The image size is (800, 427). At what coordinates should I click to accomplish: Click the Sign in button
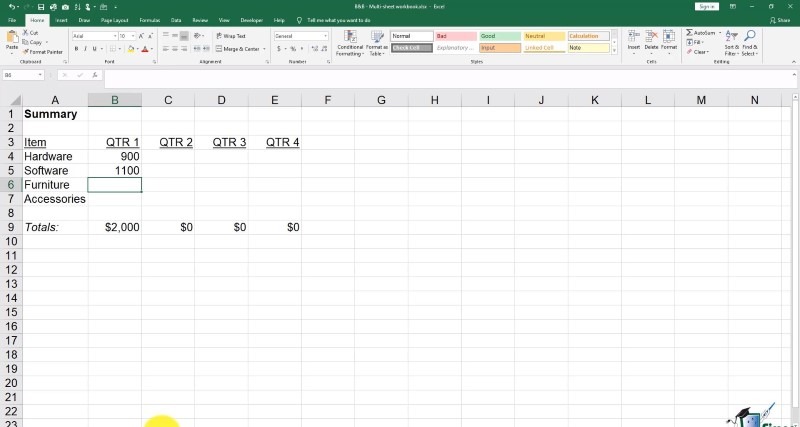click(x=707, y=6)
